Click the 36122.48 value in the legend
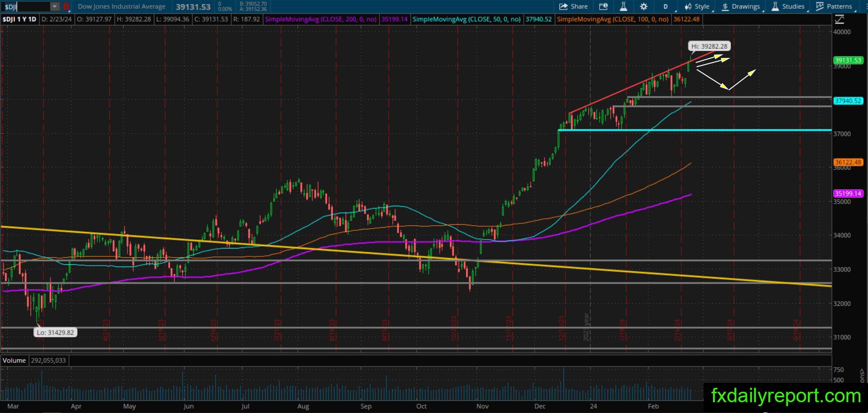 click(686, 19)
